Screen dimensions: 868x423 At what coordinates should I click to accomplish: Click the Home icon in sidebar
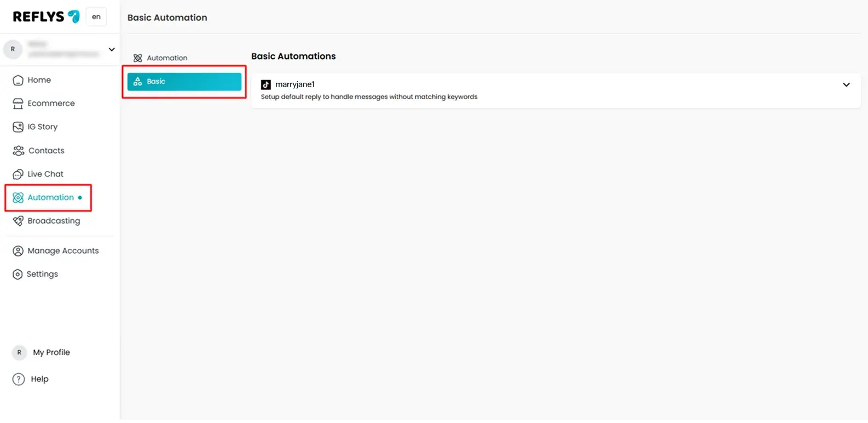18,80
